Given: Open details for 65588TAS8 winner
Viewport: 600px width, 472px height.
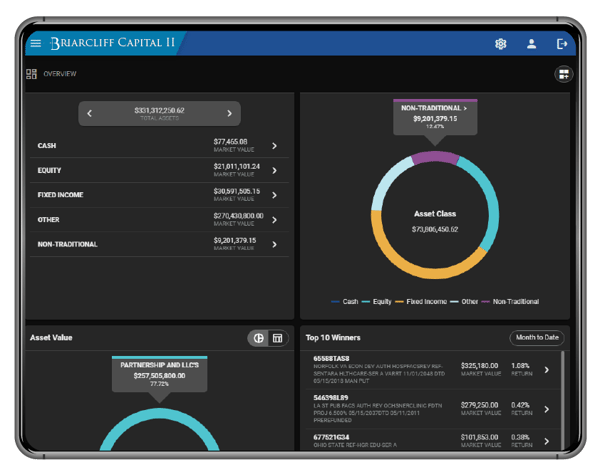Looking at the screenshot, I should 546,370.
